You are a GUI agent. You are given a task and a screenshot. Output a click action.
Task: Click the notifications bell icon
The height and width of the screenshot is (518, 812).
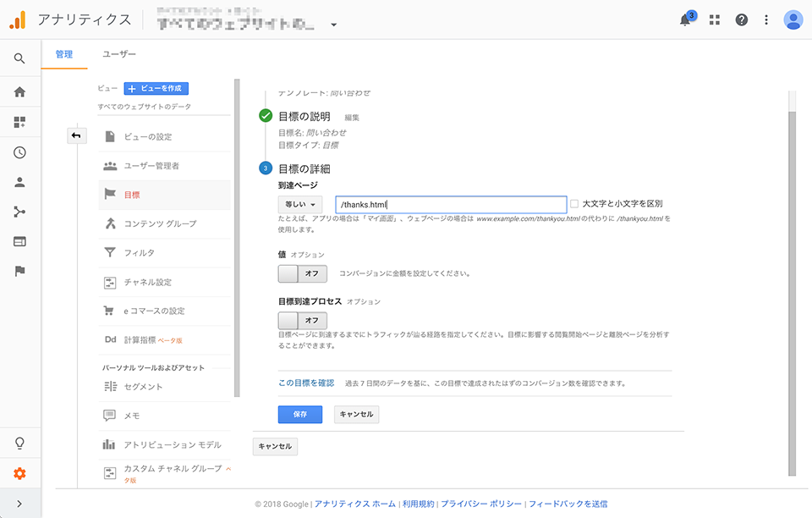(685, 20)
